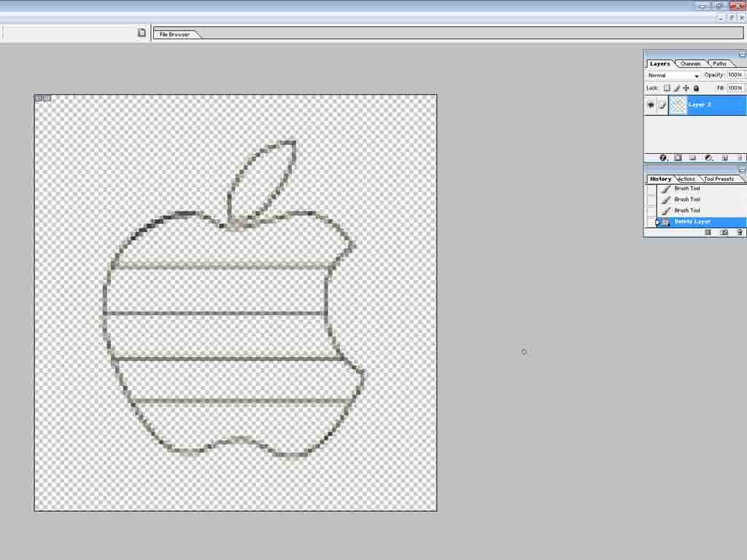Close the inner document window
The height and width of the screenshot is (560, 747).
coord(741,17)
